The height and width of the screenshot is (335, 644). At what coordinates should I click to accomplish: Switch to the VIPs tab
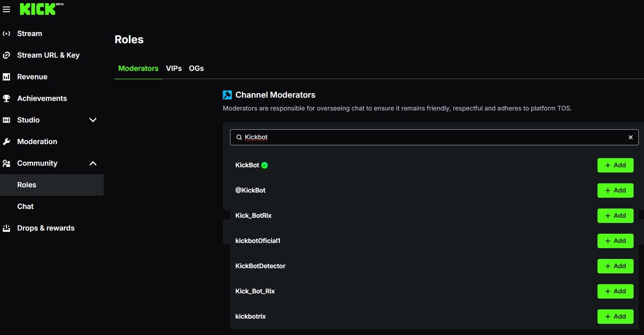(x=174, y=68)
